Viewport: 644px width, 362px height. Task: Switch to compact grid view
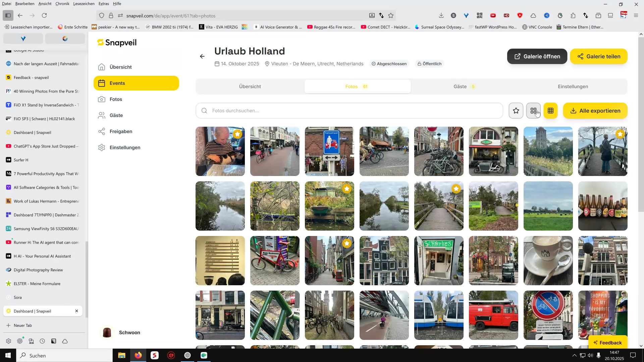tap(550, 111)
